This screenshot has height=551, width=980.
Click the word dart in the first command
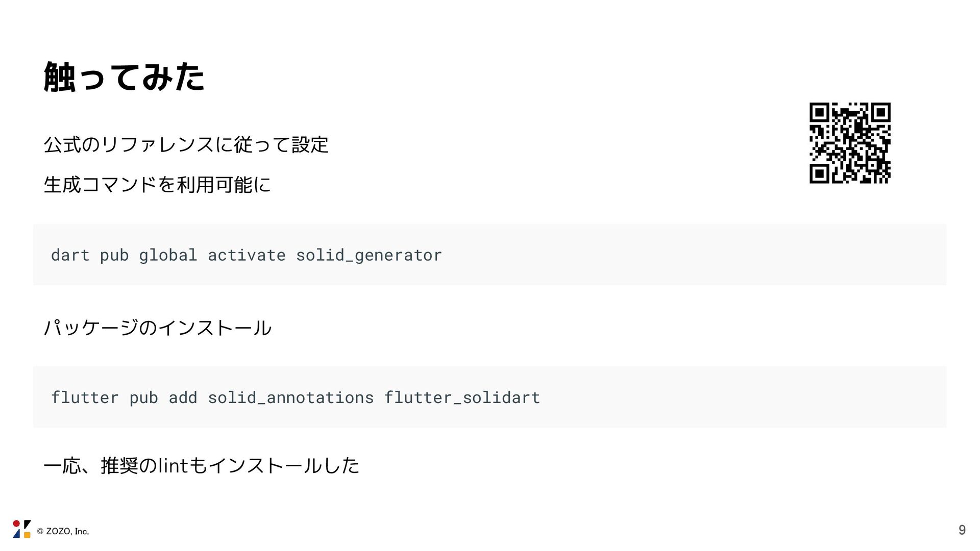pos(70,255)
